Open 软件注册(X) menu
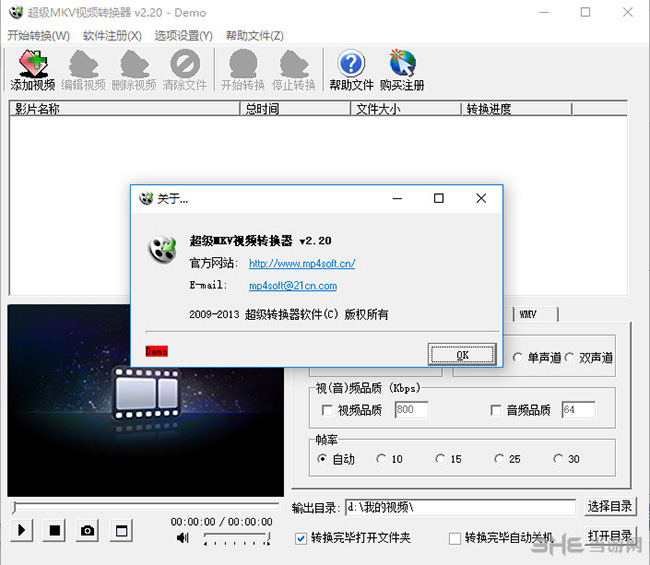This screenshot has width=650, height=565. [112, 36]
